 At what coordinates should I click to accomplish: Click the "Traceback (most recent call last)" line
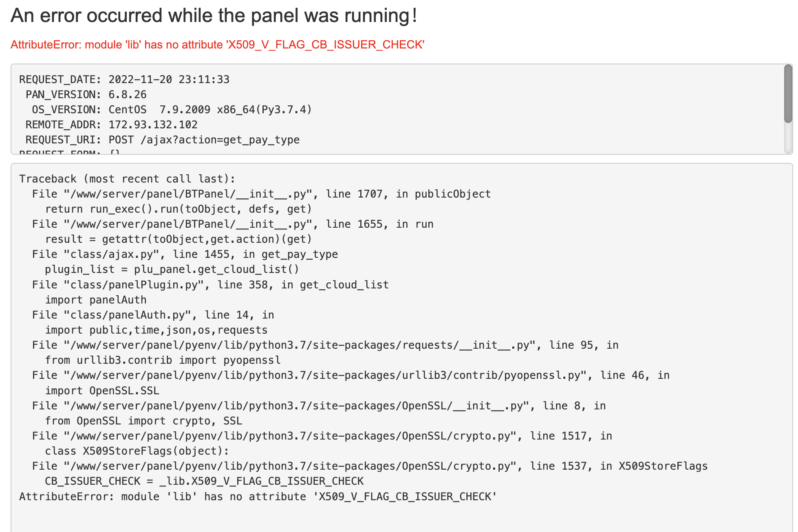pos(127,179)
